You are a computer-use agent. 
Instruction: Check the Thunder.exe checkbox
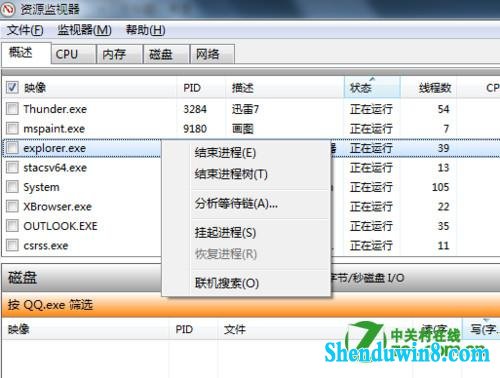pyautogui.click(x=12, y=109)
